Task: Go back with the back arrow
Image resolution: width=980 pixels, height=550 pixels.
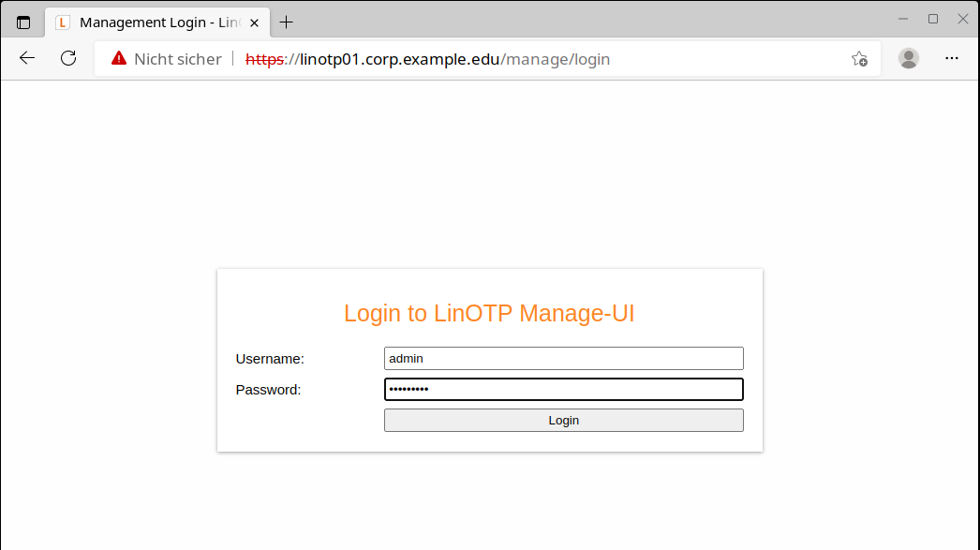Action: point(27,58)
